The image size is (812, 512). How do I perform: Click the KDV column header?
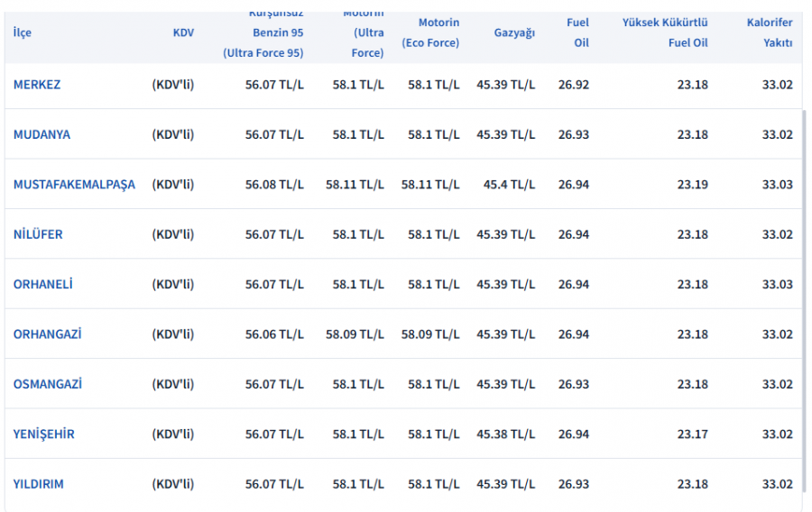[x=183, y=32]
